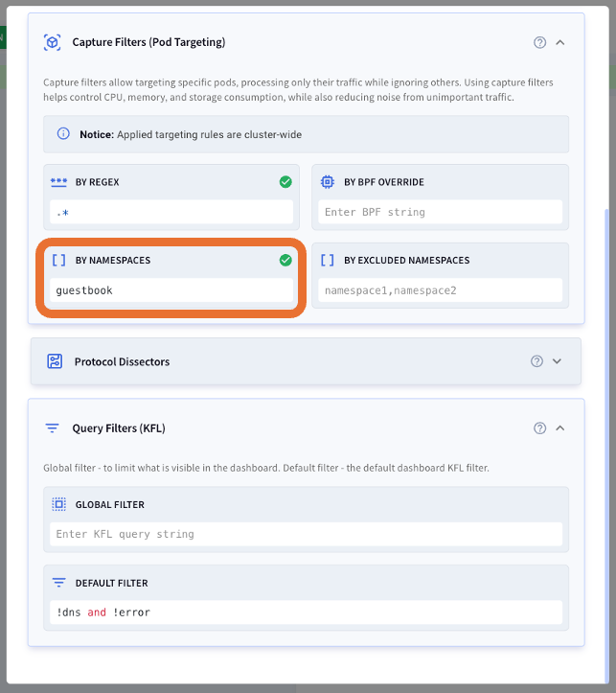616x693 pixels.
Task: Click the Enter BPF string input field
Action: click(441, 212)
